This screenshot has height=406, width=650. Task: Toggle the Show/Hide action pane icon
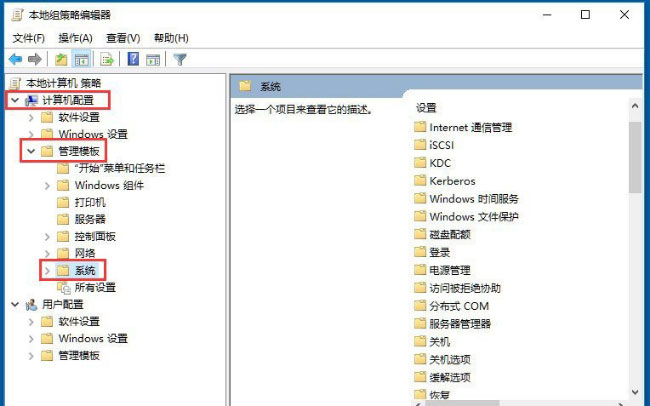point(153,60)
